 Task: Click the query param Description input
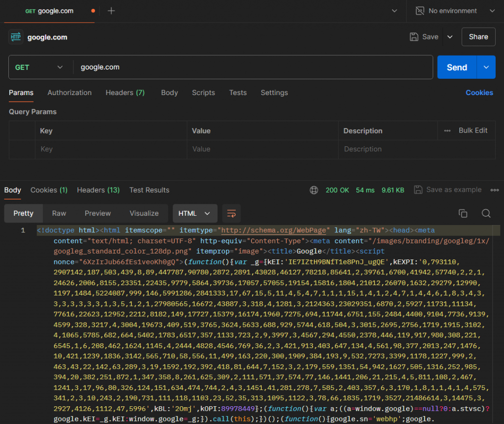click(416, 149)
